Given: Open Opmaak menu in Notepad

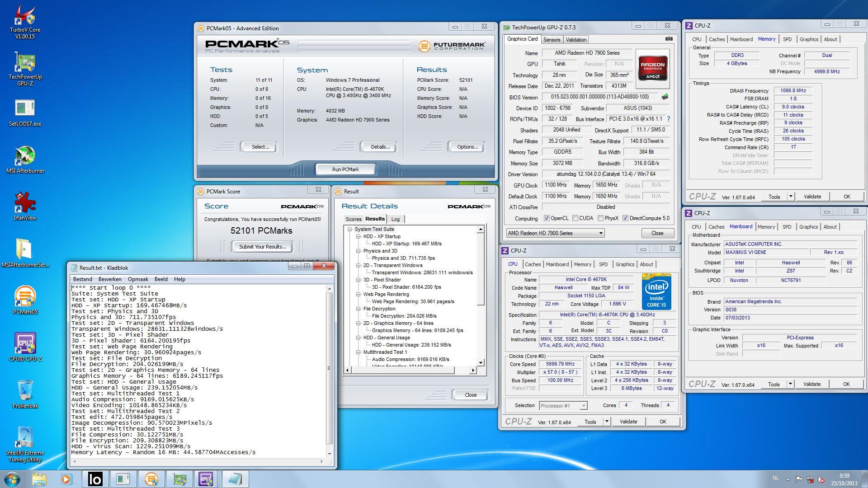Looking at the screenshot, I should tap(138, 279).
